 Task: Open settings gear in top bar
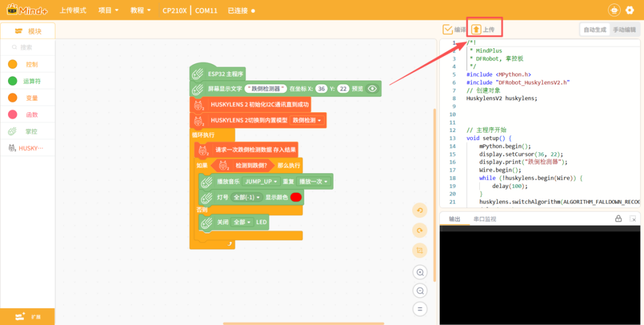click(629, 10)
